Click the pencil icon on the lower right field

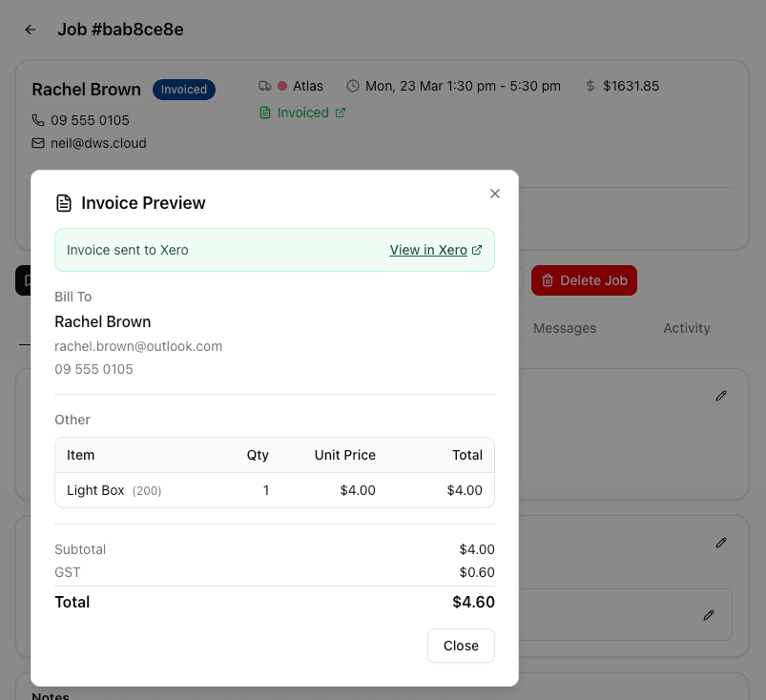coord(709,614)
